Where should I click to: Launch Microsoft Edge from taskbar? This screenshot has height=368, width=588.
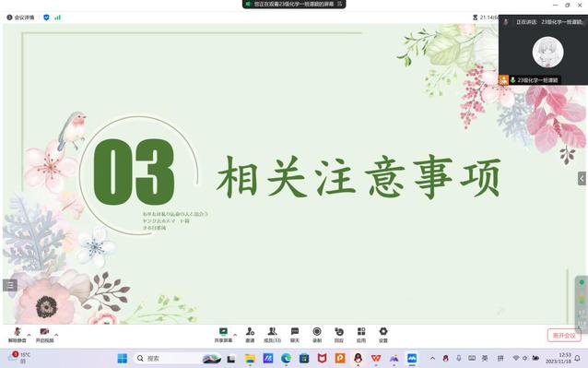286,359
